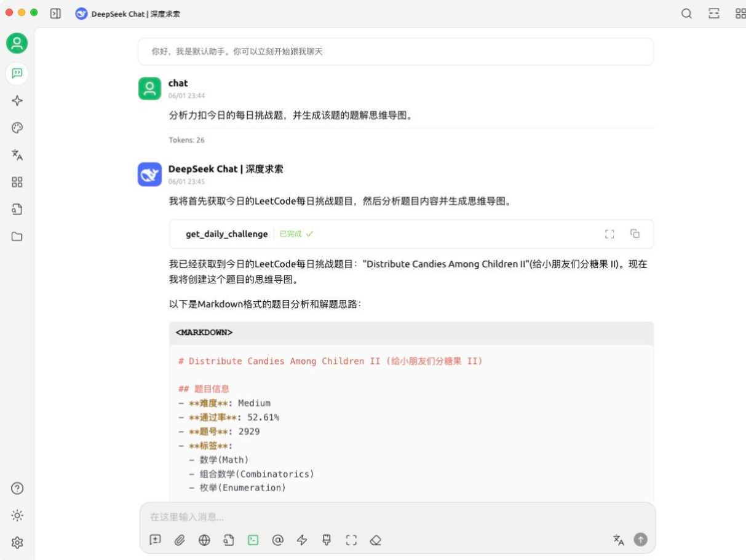746x560 pixels.
Task: Open the assistant quick phrases lightning menu
Action: 303,540
